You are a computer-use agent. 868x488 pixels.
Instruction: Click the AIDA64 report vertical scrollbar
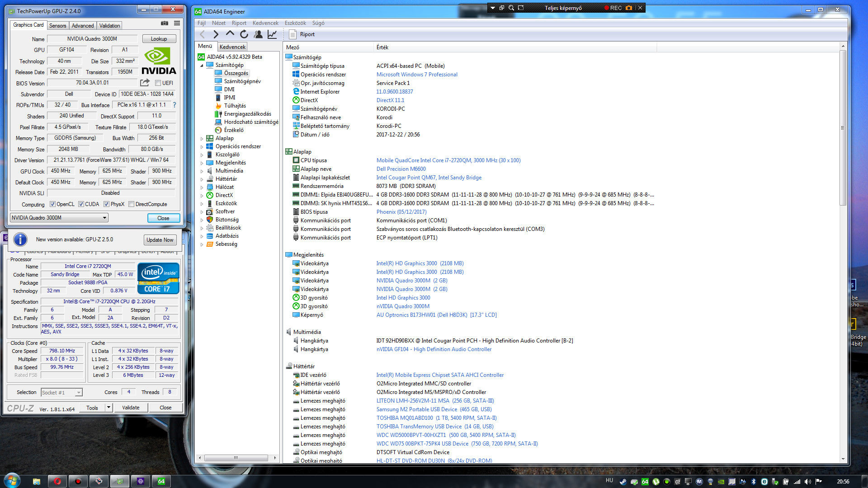(x=843, y=128)
